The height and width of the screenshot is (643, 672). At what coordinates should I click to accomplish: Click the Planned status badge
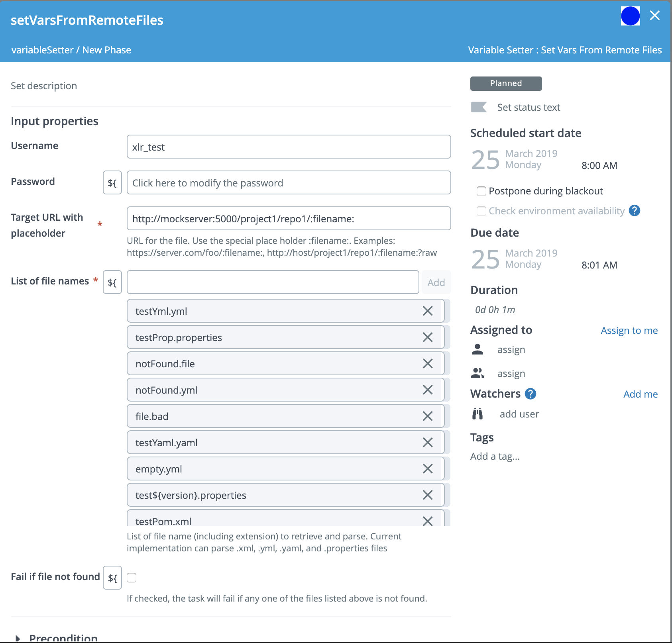point(506,84)
